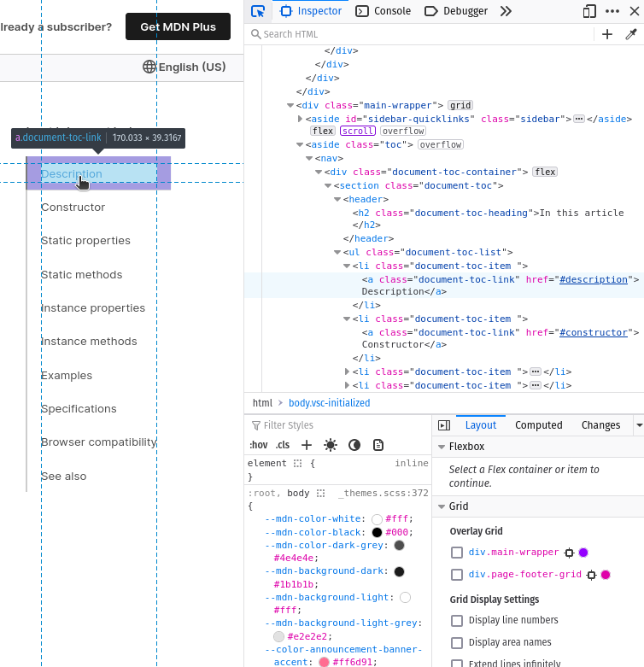This screenshot has width=644, height=667.
Task: Enable overlay for div.page-footer-grid
Action: pyautogui.click(x=457, y=575)
